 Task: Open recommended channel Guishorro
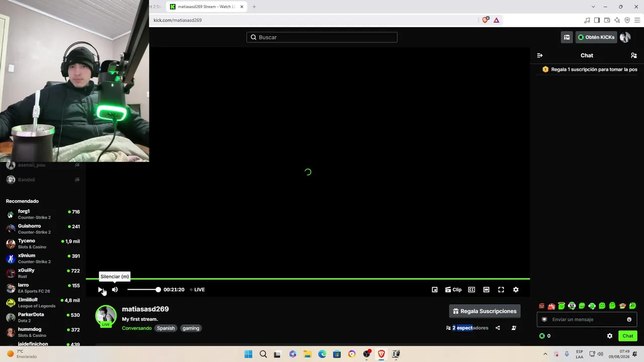point(43,229)
